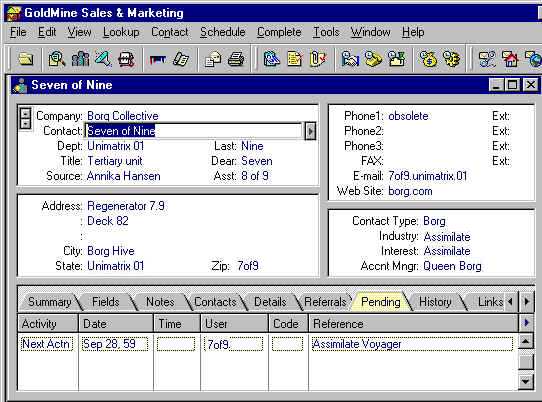Screen dimensions: 542x402
Task: Click the Contact field containing Seven of Nine
Action: coord(194,131)
